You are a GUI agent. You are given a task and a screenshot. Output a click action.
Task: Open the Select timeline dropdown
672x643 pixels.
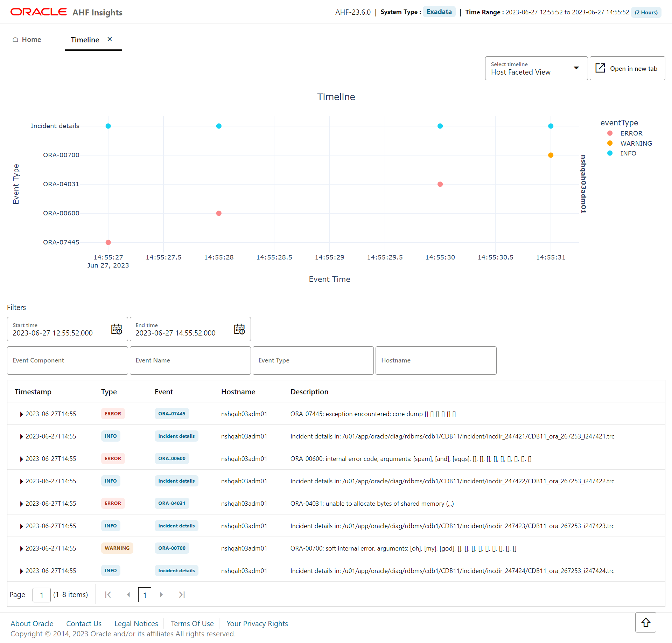[x=536, y=68]
